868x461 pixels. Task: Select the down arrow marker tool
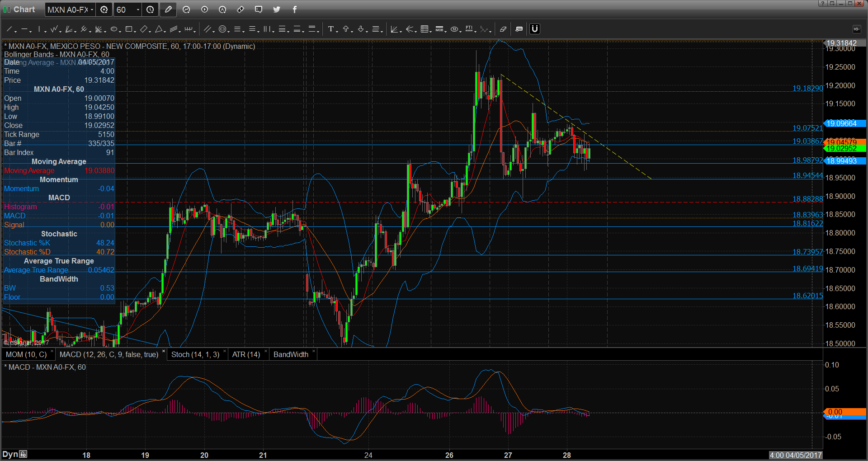(x=361, y=29)
